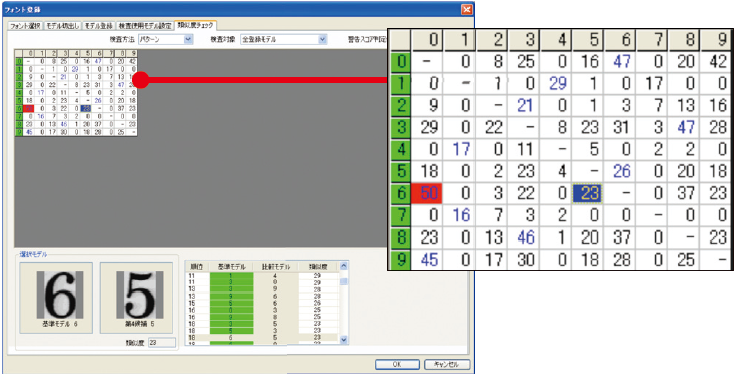Expand the 検査方法 パターン dropdown
Image resolution: width=736 pixels, height=376 pixels.
coord(166,39)
